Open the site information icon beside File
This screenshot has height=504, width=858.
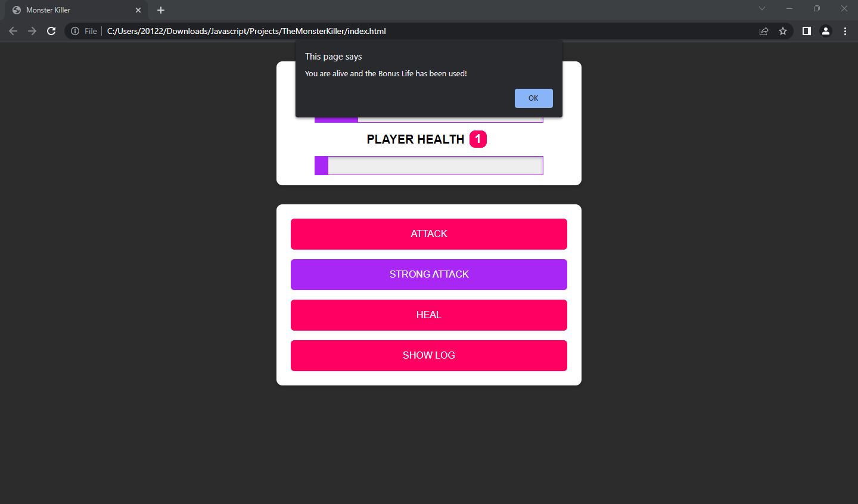click(x=75, y=31)
